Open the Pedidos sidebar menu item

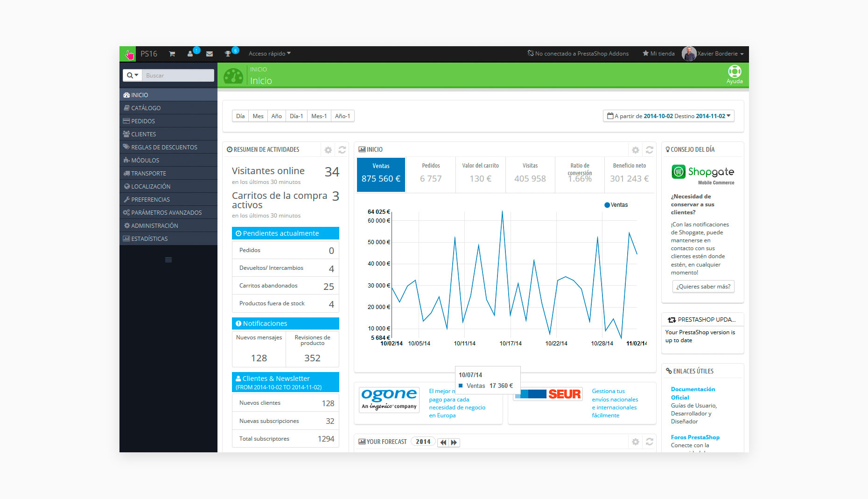(x=168, y=121)
